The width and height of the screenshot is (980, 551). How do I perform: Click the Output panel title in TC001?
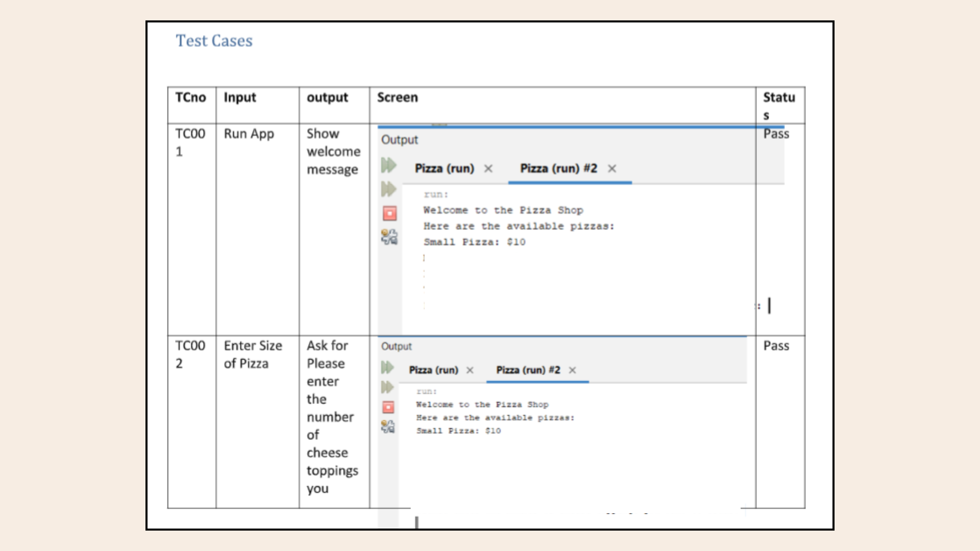pyautogui.click(x=399, y=140)
